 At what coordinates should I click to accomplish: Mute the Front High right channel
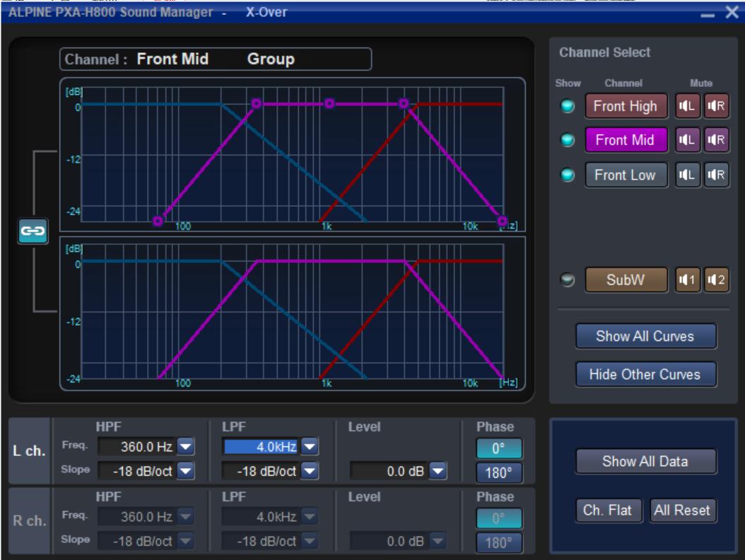tap(715, 107)
